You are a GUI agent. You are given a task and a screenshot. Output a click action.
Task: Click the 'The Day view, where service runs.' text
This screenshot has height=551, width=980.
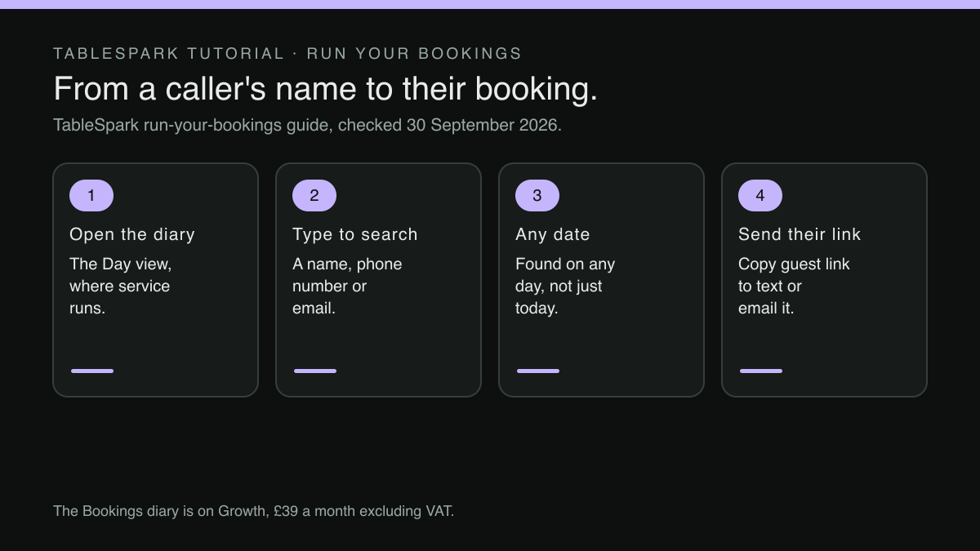121,286
